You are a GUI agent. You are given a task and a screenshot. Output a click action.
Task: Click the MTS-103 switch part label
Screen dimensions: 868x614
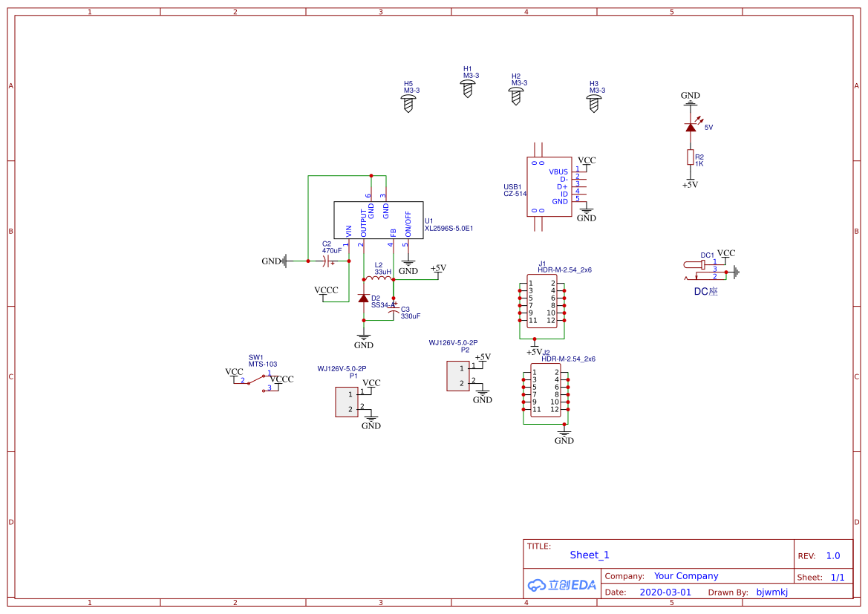pos(263,365)
